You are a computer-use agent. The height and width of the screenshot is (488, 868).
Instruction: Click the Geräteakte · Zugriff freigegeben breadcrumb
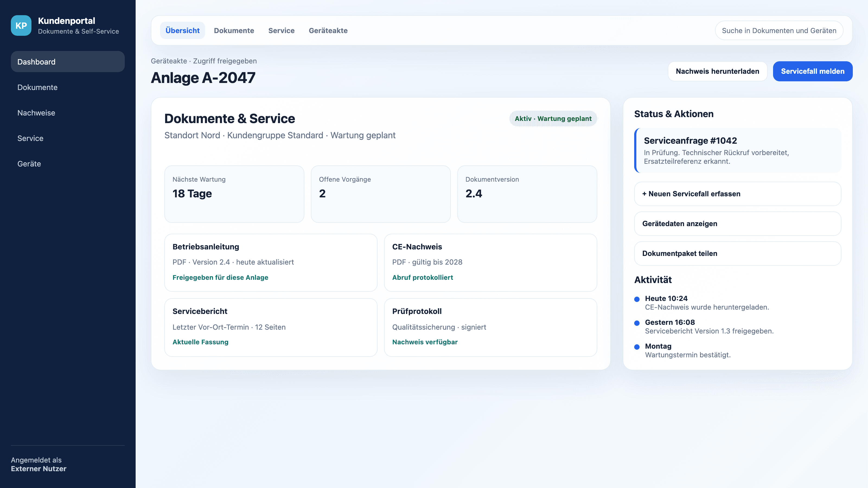pyautogui.click(x=203, y=61)
